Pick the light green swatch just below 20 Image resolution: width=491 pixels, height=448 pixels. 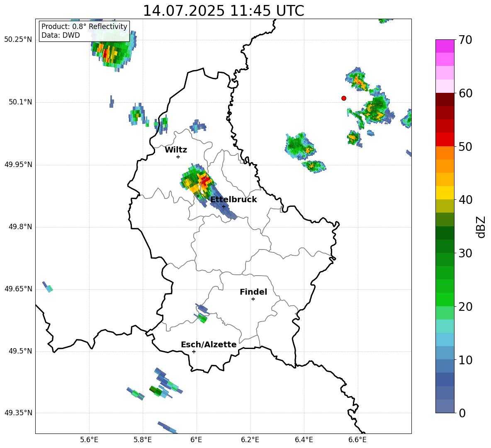click(x=445, y=313)
